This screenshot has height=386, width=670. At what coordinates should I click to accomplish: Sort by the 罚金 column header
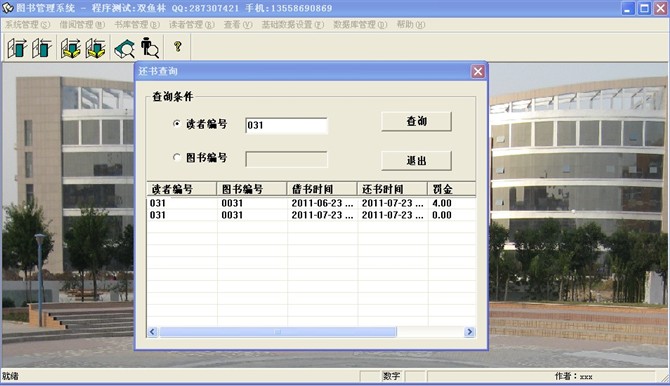(451, 189)
